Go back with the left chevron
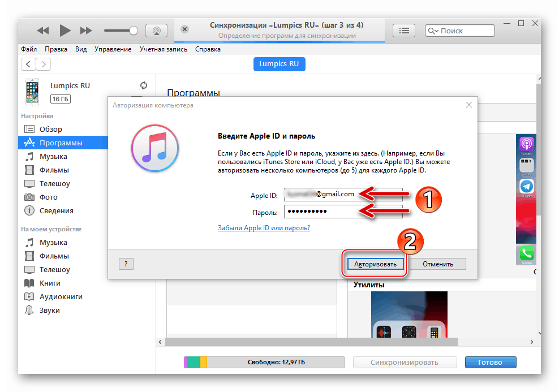This screenshot has width=559, height=392. 28,64
